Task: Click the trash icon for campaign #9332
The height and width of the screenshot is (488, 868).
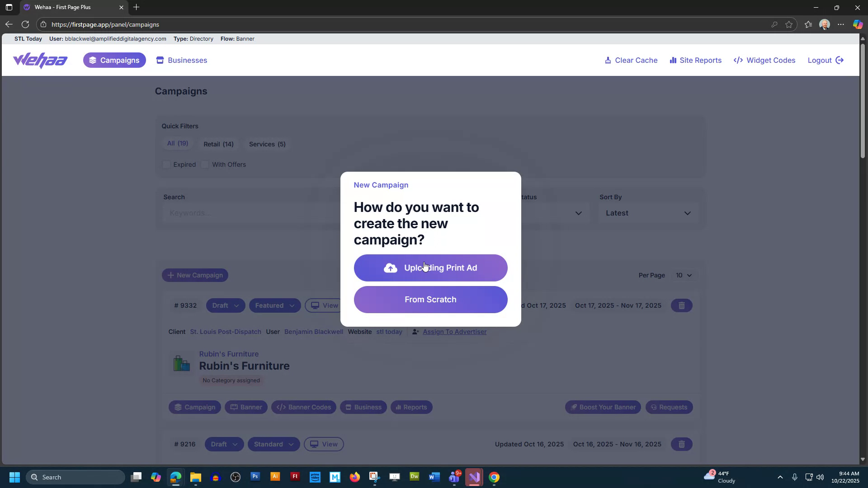Action: pyautogui.click(x=681, y=305)
